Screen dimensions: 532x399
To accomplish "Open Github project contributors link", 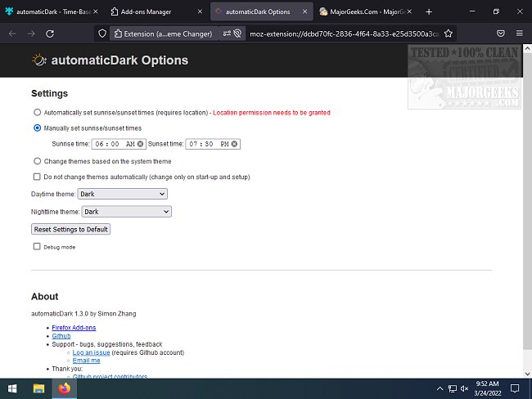I will point(110,376).
